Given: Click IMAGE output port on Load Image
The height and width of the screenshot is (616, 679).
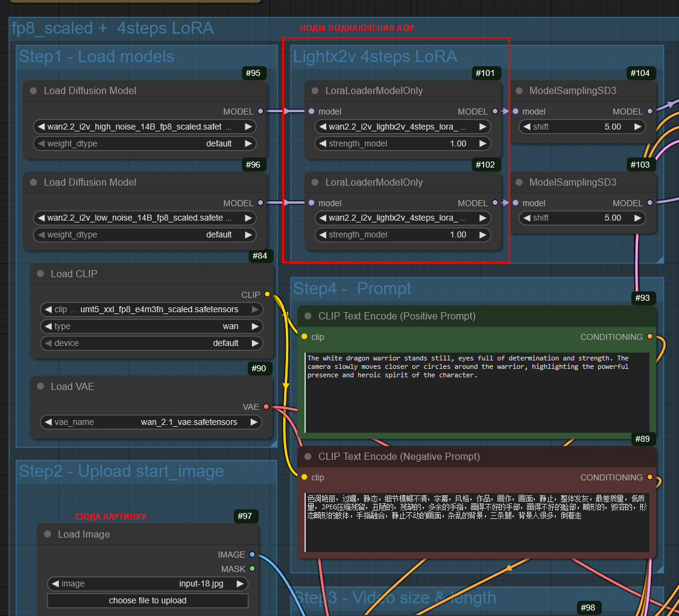Looking at the screenshot, I should (252, 555).
